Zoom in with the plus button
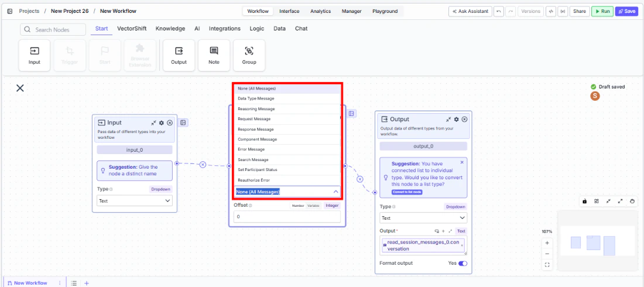This screenshot has height=287, width=644. tap(547, 243)
